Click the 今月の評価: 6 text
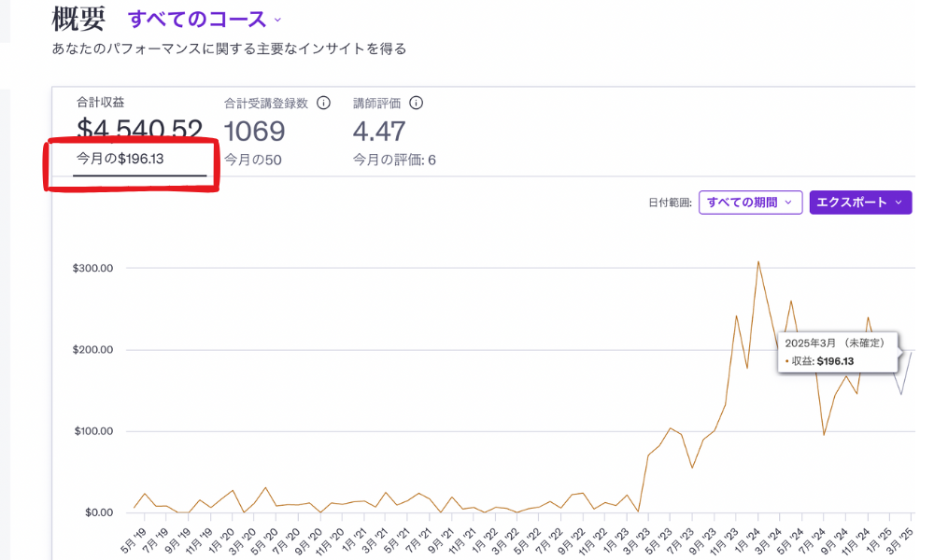 tap(394, 160)
